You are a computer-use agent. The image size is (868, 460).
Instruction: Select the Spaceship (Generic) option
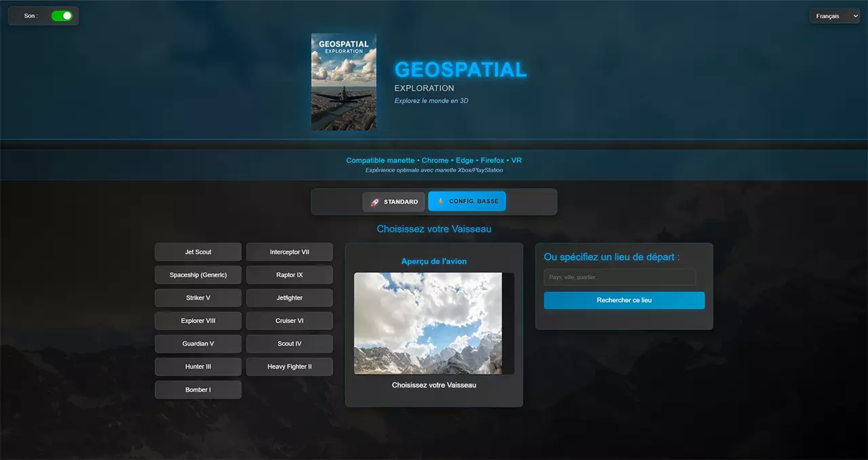pyautogui.click(x=198, y=274)
